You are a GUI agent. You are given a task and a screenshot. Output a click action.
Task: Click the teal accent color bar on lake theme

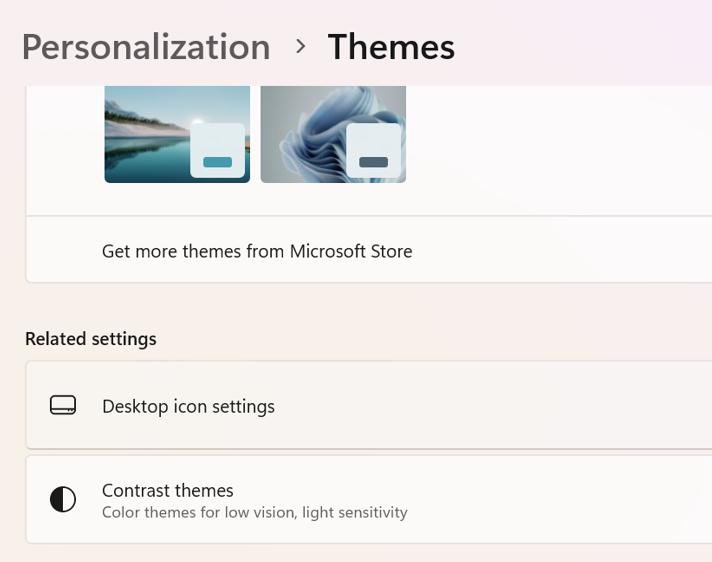point(217,162)
